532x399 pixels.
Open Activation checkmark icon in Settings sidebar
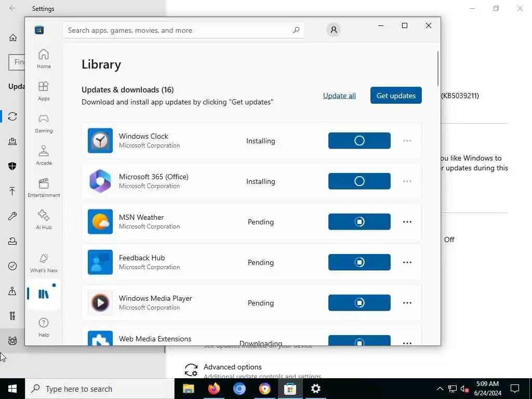(12, 265)
